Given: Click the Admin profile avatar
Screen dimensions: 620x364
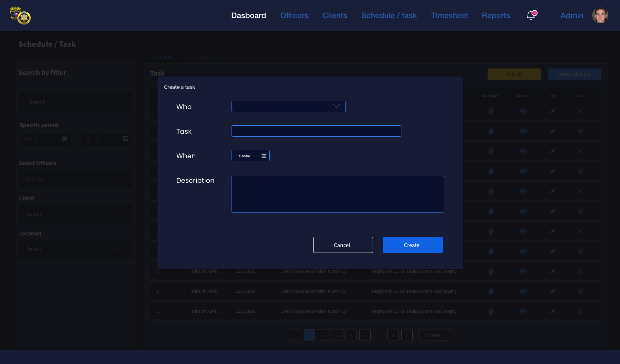Looking at the screenshot, I should pyautogui.click(x=600, y=16).
